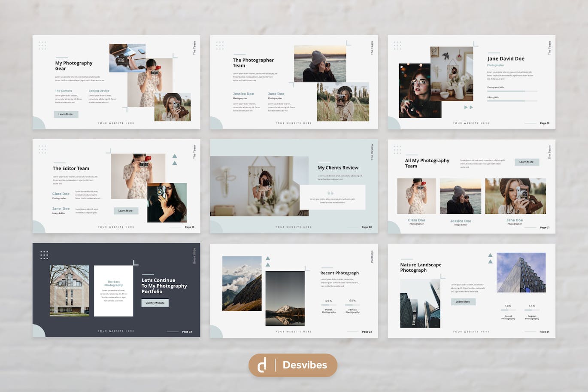
Task: Select the large photo on My Clients Review slide
Action: pos(259,186)
